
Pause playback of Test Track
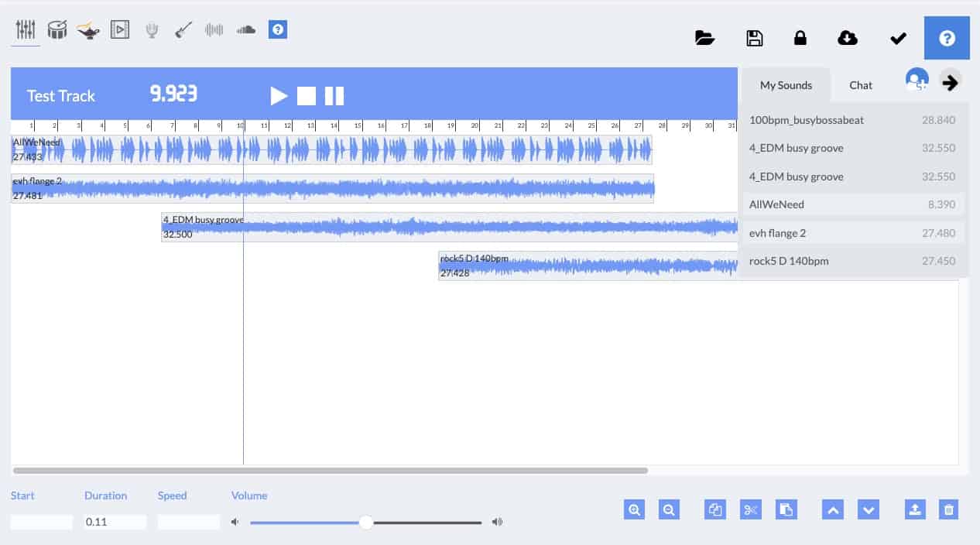pos(334,95)
